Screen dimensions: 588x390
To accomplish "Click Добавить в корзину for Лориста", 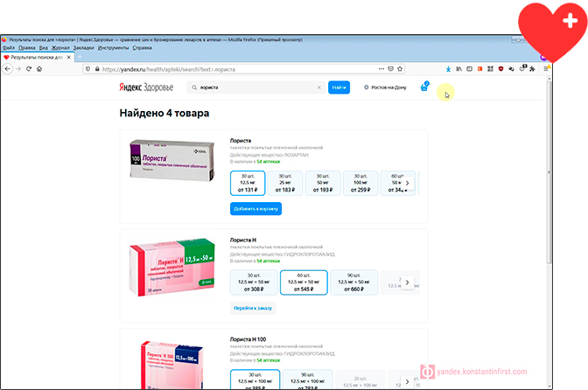I will pyautogui.click(x=255, y=209).
